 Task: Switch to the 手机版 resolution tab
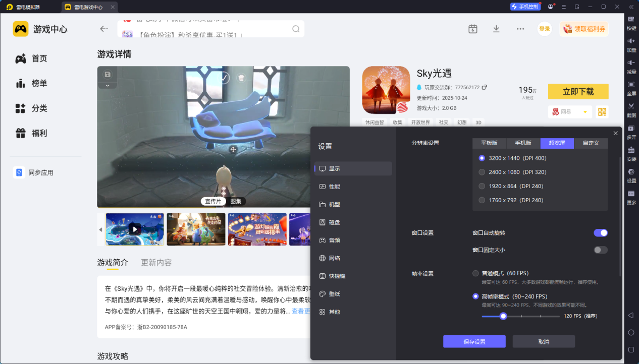[523, 143]
